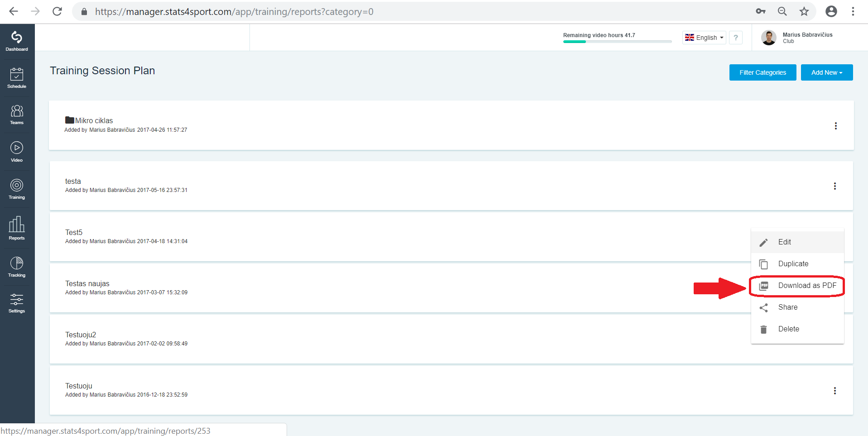Click the Filter Categories button
Viewport: 868px width, 436px height.
(x=763, y=72)
